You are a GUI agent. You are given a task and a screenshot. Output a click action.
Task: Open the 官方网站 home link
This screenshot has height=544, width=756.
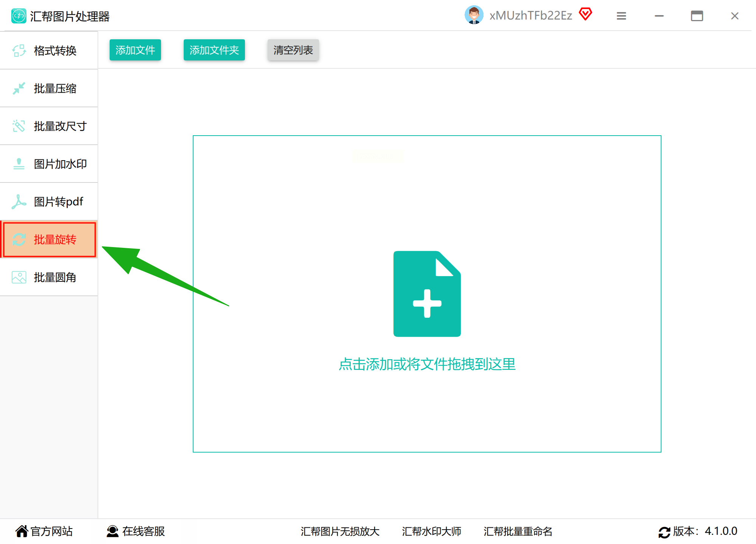click(44, 531)
